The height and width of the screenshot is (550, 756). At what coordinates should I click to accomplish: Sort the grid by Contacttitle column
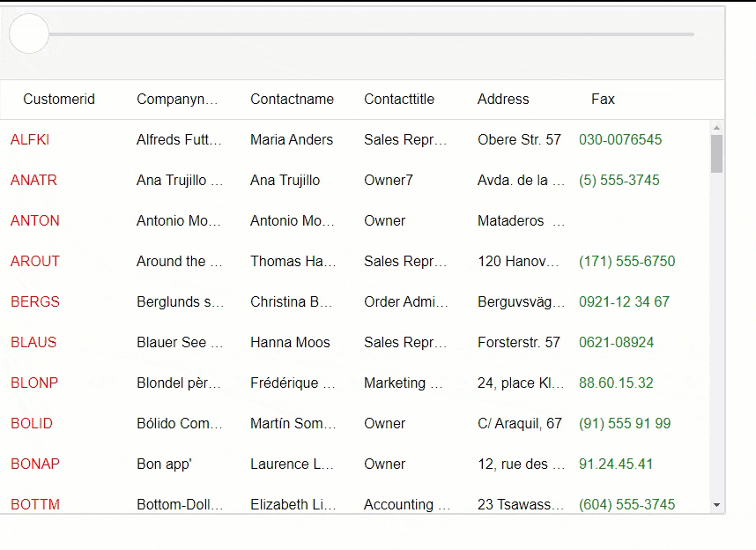pyautogui.click(x=398, y=99)
